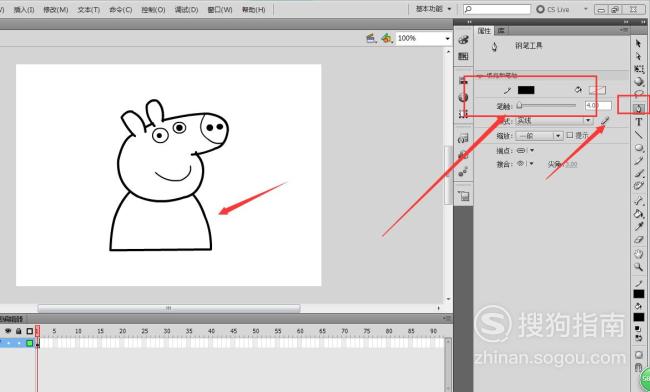This screenshot has width=650, height=392.
Task: Open the Color panel icon in dock
Action: point(463,40)
